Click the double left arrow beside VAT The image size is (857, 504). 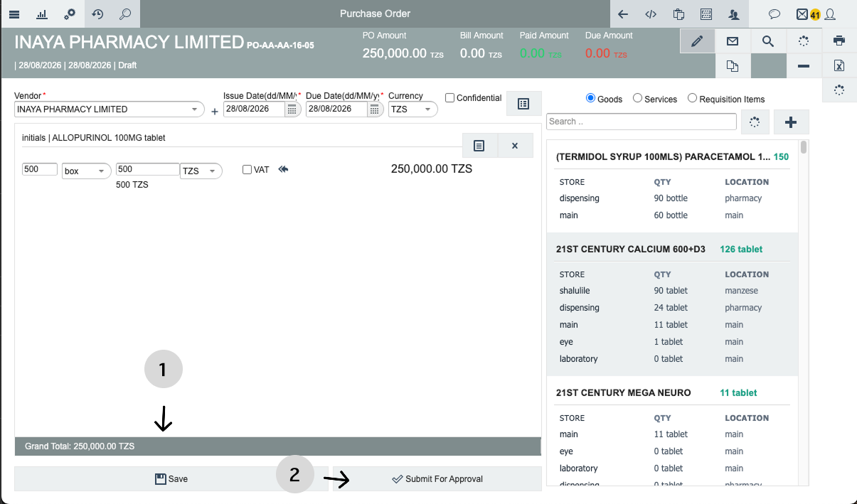[x=283, y=169]
